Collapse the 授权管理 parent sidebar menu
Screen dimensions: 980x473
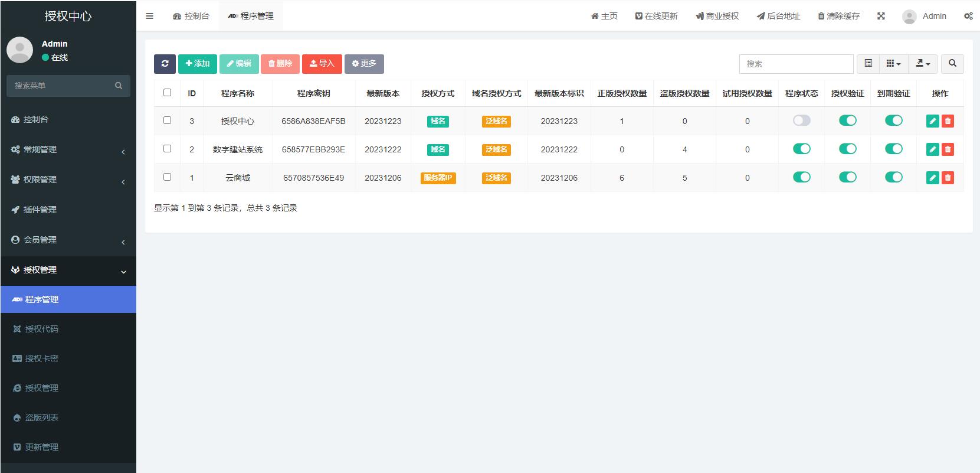pyautogui.click(x=68, y=270)
